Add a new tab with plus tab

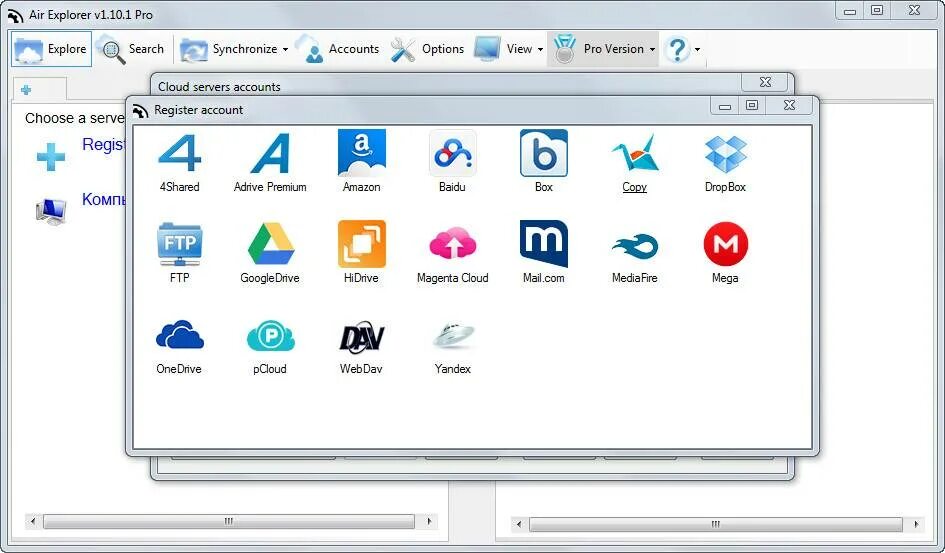coord(26,90)
